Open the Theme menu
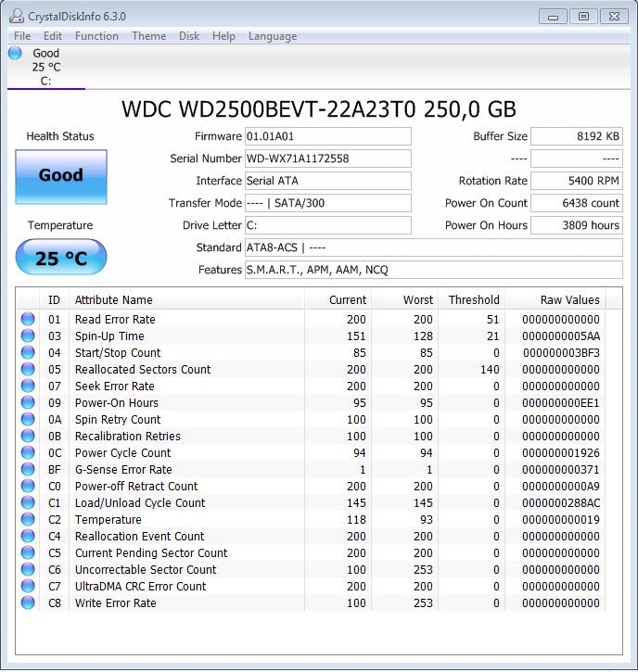This screenshot has height=672, width=638. point(148,36)
